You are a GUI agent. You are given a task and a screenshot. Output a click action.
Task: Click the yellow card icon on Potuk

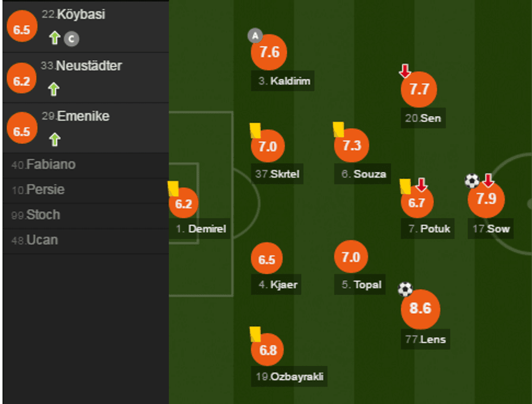click(x=404, y=186)
